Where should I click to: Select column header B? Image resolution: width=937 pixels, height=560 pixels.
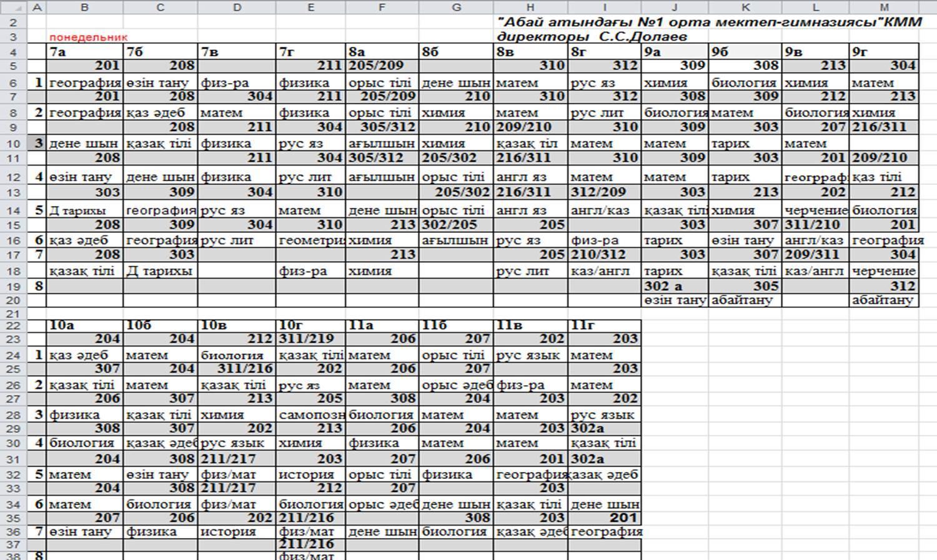(85, 7)
